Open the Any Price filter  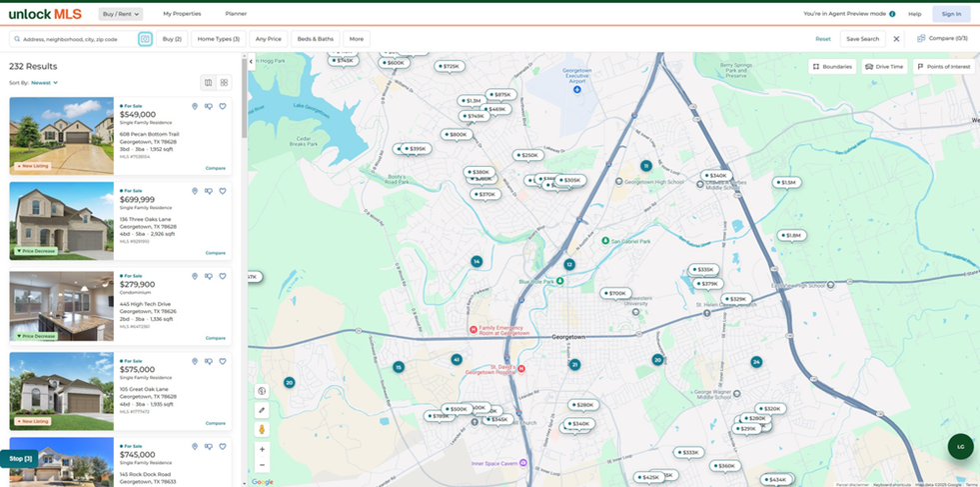[x=269, y=39]
